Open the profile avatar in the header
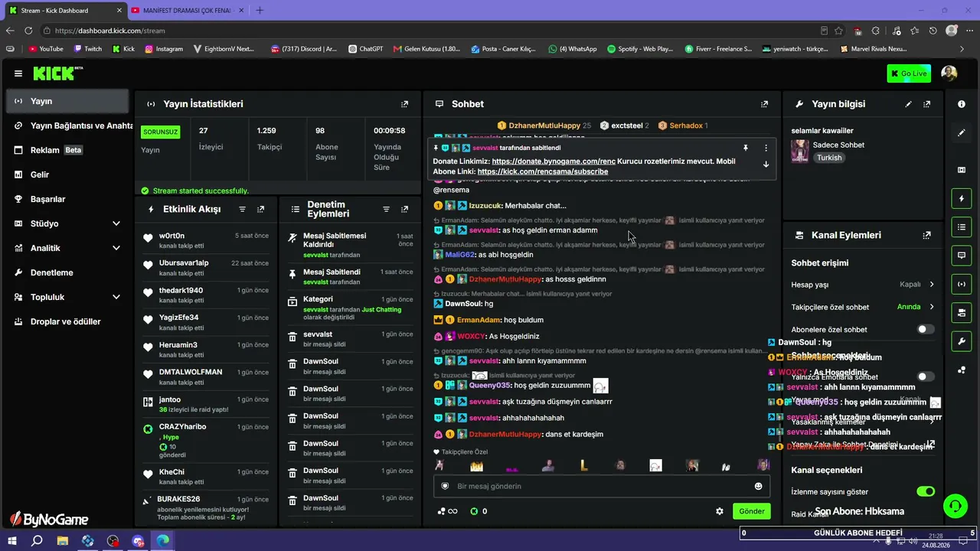The image size is (980, 551). 949,73
